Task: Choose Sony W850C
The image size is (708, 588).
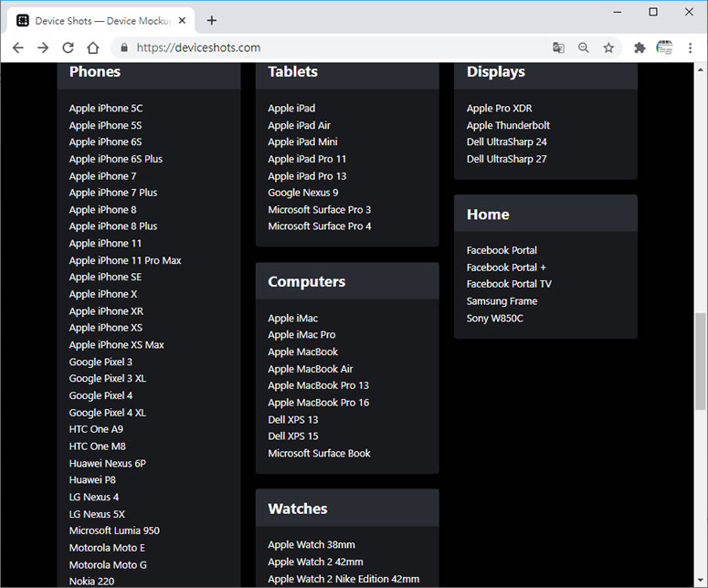Action: point(495,318)
